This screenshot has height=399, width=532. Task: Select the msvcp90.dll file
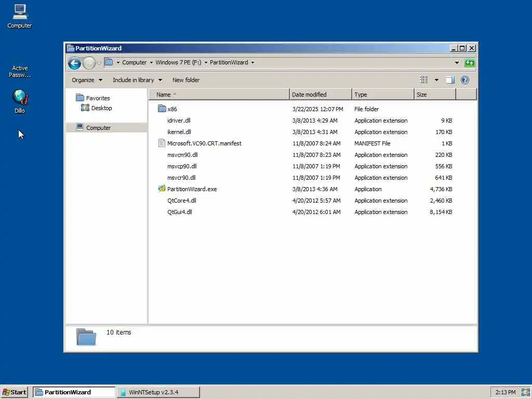tap(182, 166)
